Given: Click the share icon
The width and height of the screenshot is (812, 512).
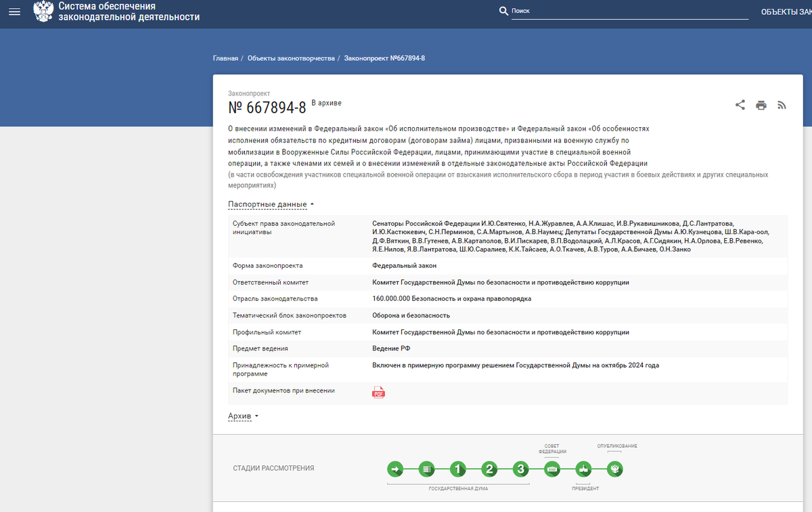Looking at the screenshot, I should [740, 105].
